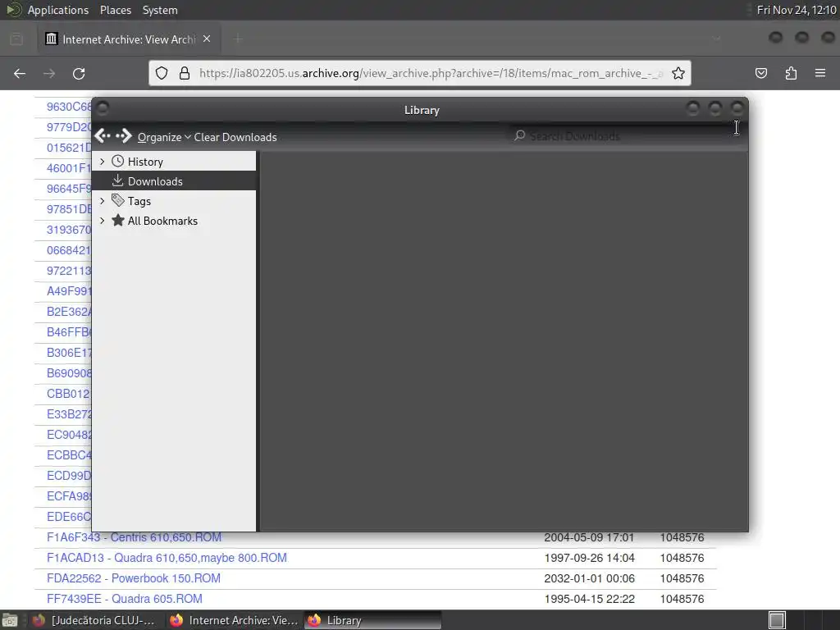840x630 pixels.
Task: Switch to Internet Archive tab
Action: [129, 39]
